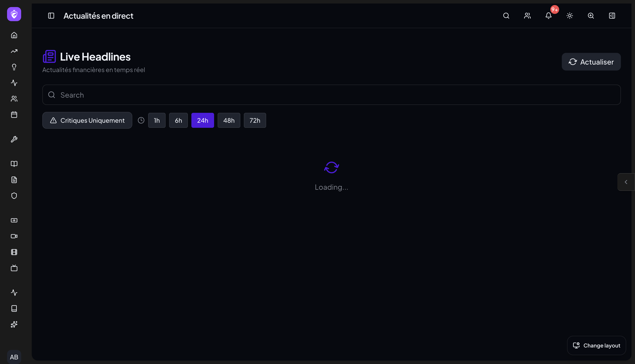The image size is (635, 364).
Task: Open the sparkles AI icon in sidebar
Action: (x=14, y=325)
